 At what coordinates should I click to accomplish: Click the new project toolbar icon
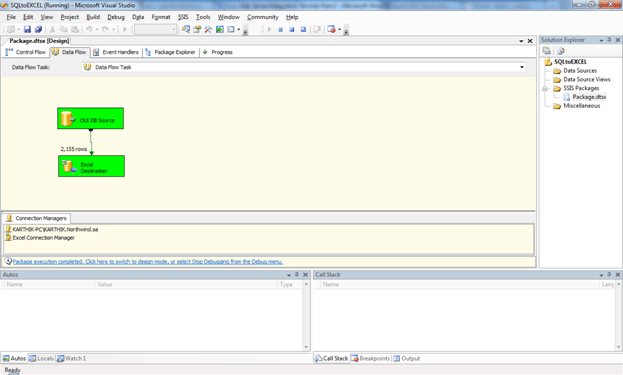tap(11, 29)
